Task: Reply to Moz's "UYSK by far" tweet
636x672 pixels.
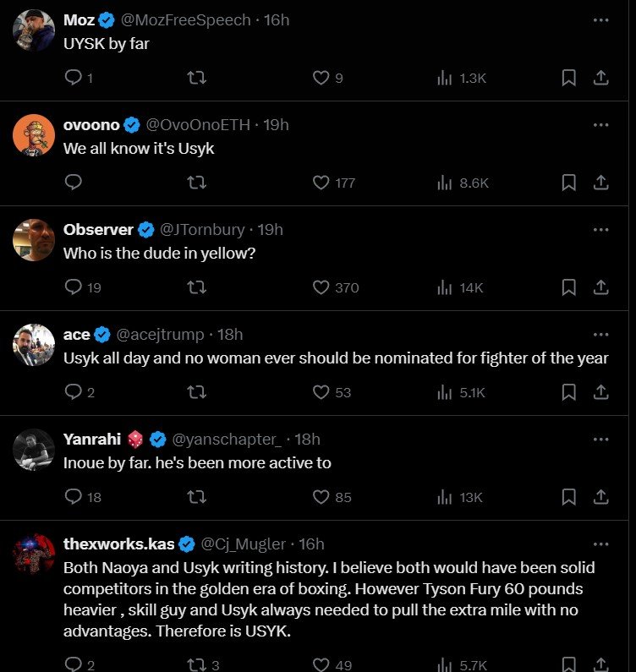Action: (x=74, y=78)
